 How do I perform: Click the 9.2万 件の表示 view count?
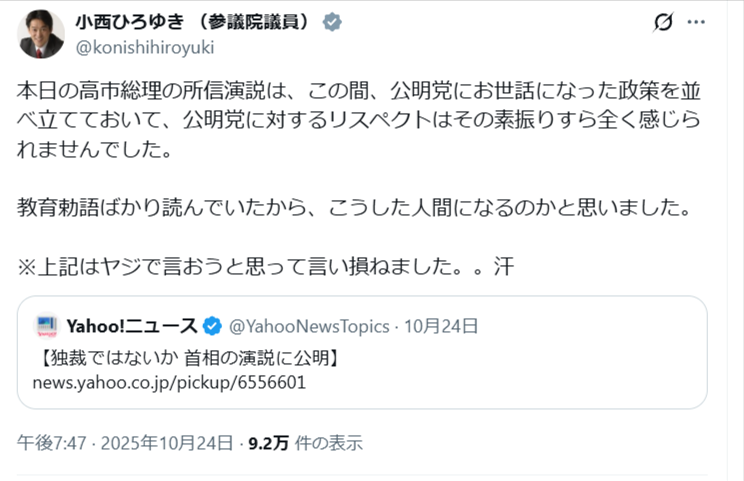point(305,442)
